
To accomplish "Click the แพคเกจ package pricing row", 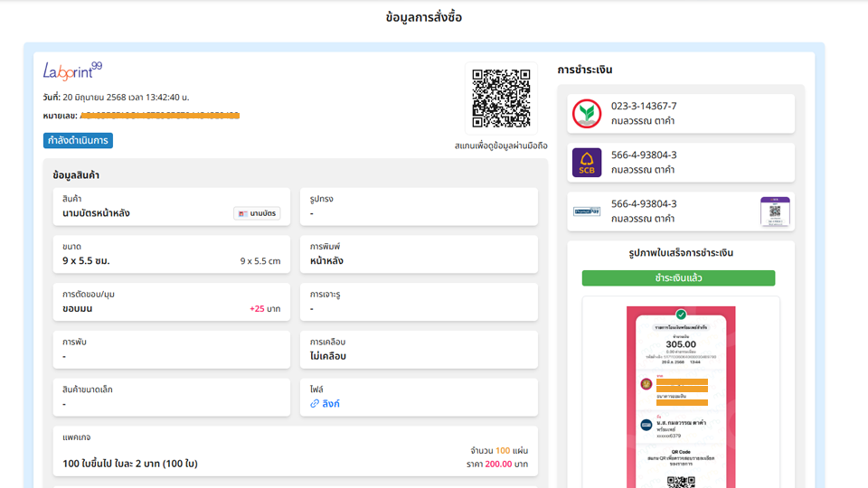I will [x=295, y=451].
